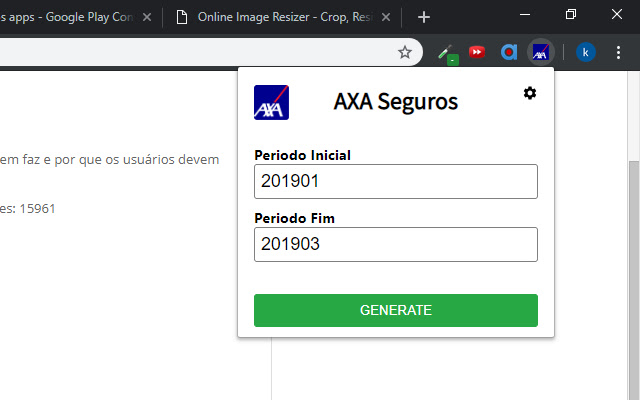Viewport: 640px width, 400px height.
Task: Open the blue letter 'a' extension icon
Action: coord(509,52)
